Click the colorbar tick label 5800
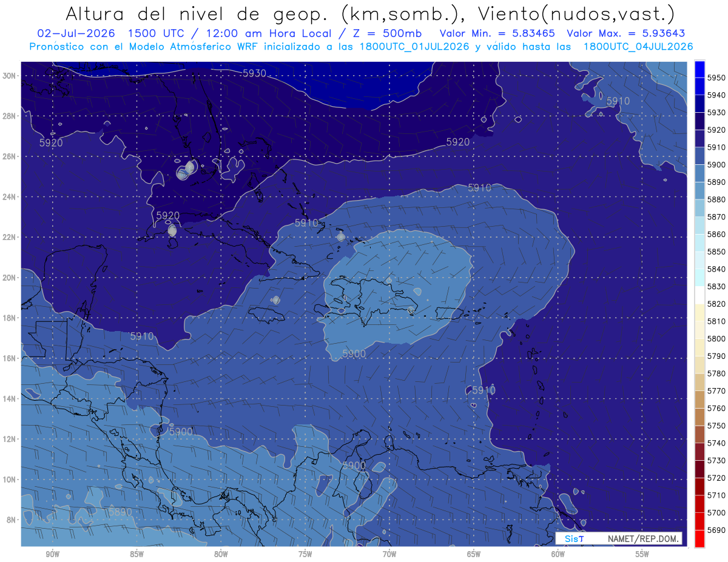Viewport: 728px width, 562px height. click(716, 339)
